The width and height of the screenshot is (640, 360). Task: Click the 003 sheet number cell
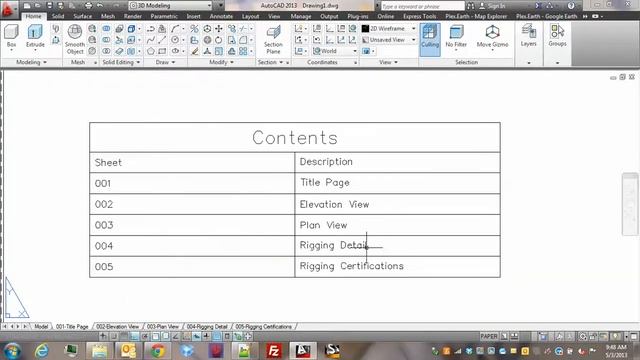[x=192, y=225]
